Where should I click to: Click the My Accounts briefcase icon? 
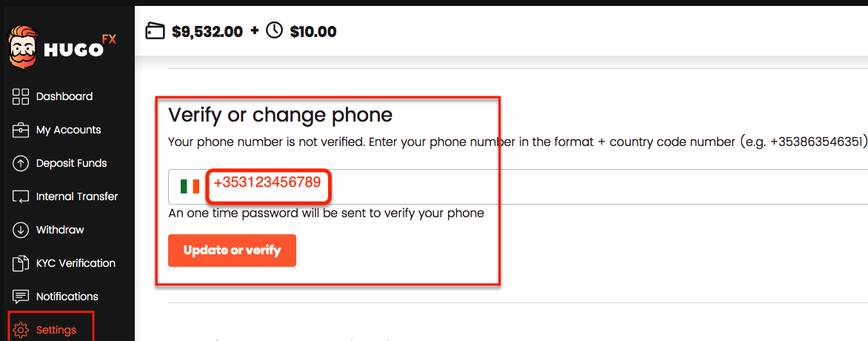(x=21, y=130)
